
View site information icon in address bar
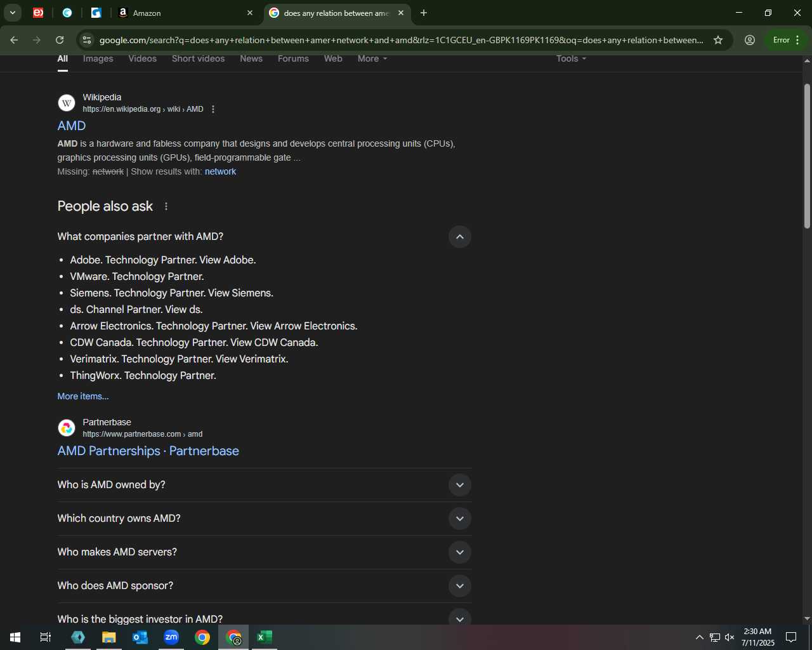coord(88,40)
